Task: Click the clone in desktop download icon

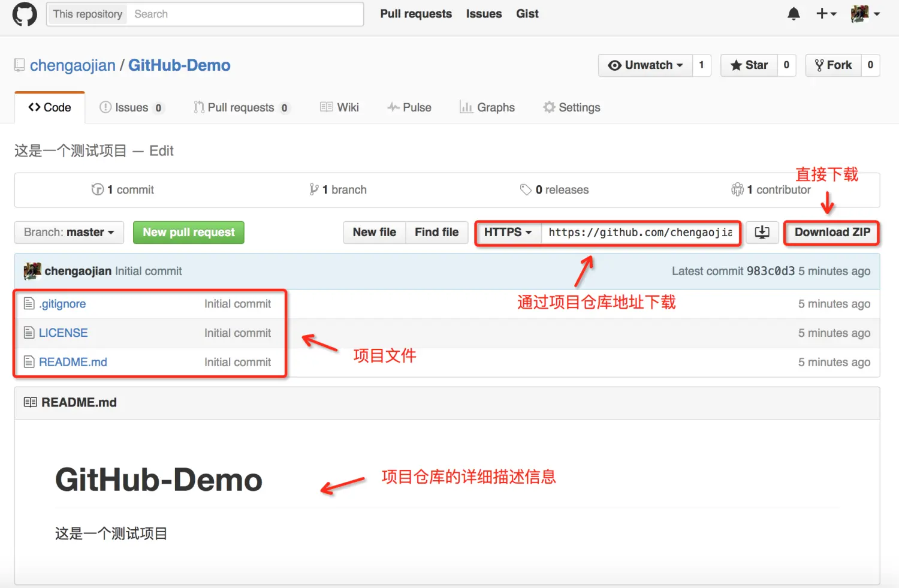Action: pos(762,233)
